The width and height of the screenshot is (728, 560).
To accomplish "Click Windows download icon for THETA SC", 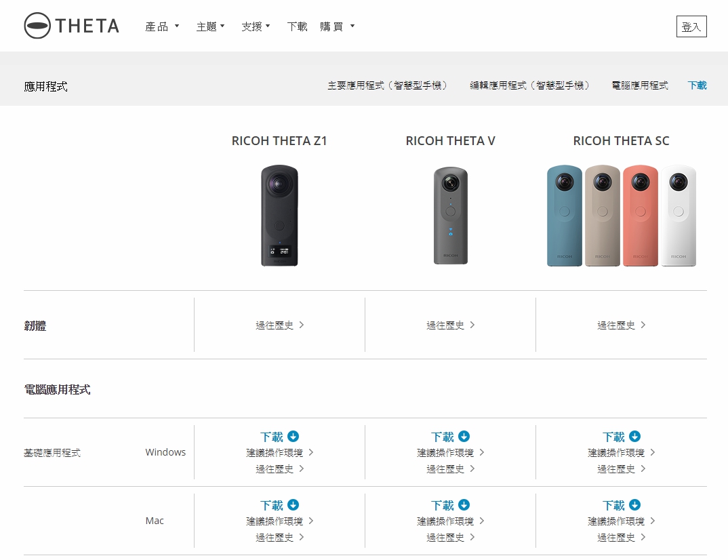I will (x=634, y=437).
